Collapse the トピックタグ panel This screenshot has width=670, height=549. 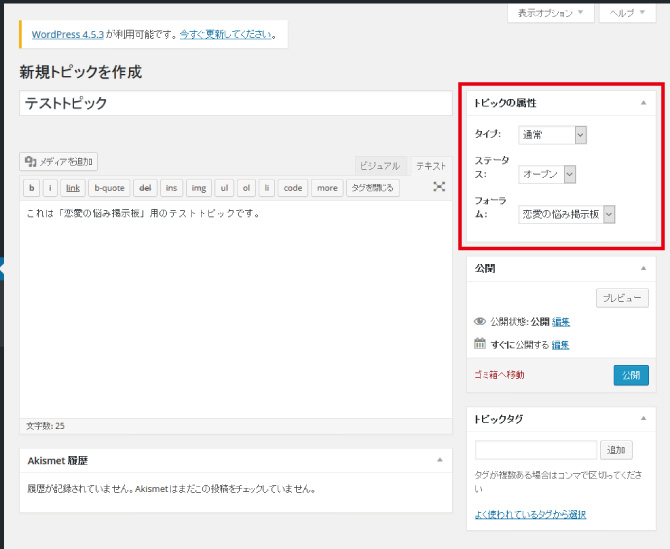644,418
